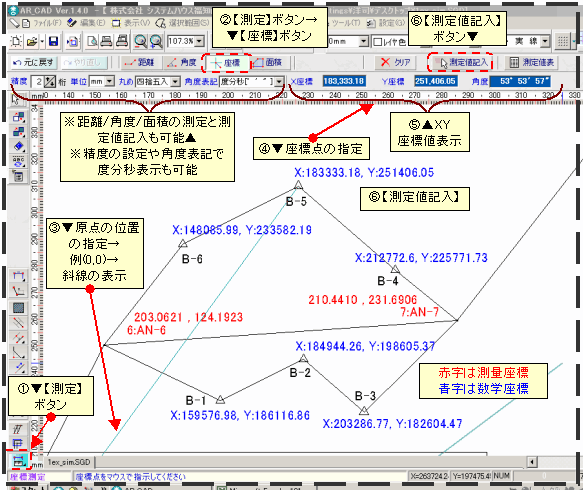The height and width of the screenshot is (490, 583).
Task: Click the 元に戻す undo button
Action: [33, 62]
